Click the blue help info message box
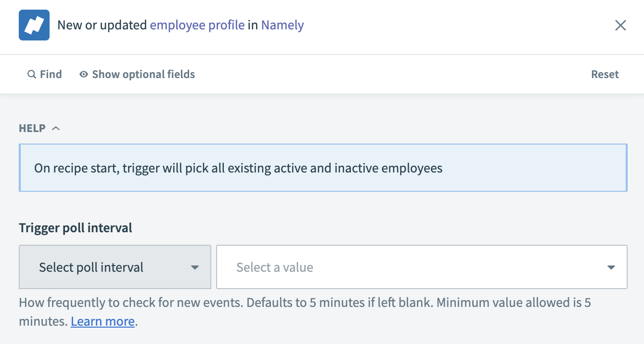The width and height of the screenshot is (644, 344). tap(322, 168)
